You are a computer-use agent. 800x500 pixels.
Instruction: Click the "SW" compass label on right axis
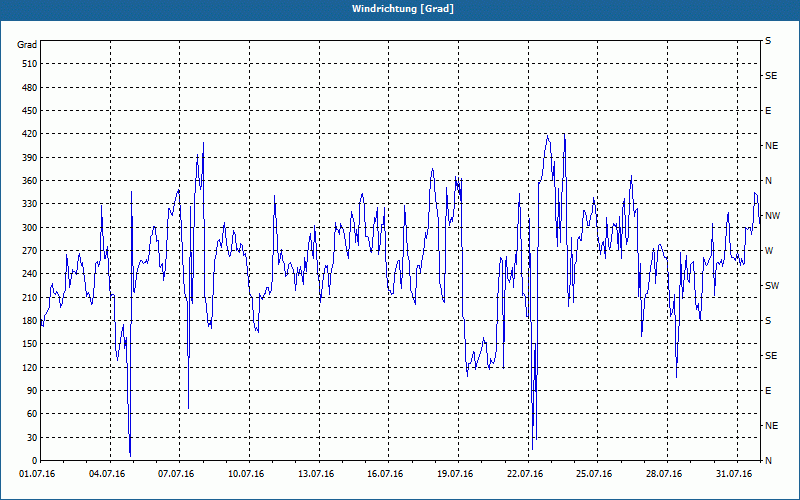click(772, 286)
